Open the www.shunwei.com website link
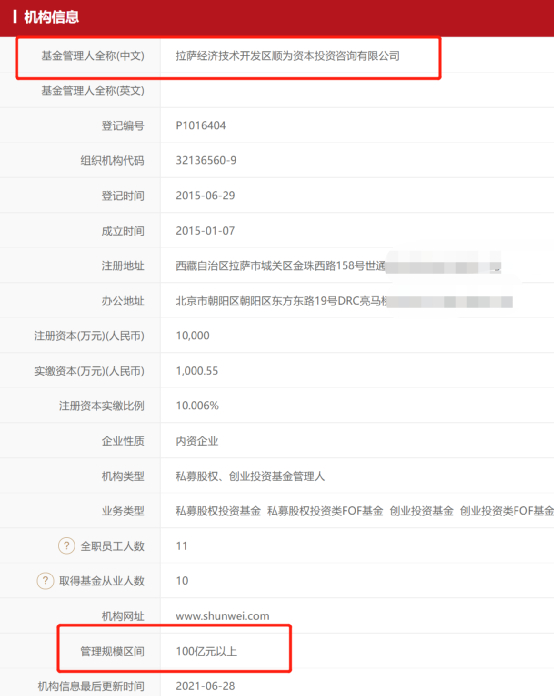 (x=222, y=616)
